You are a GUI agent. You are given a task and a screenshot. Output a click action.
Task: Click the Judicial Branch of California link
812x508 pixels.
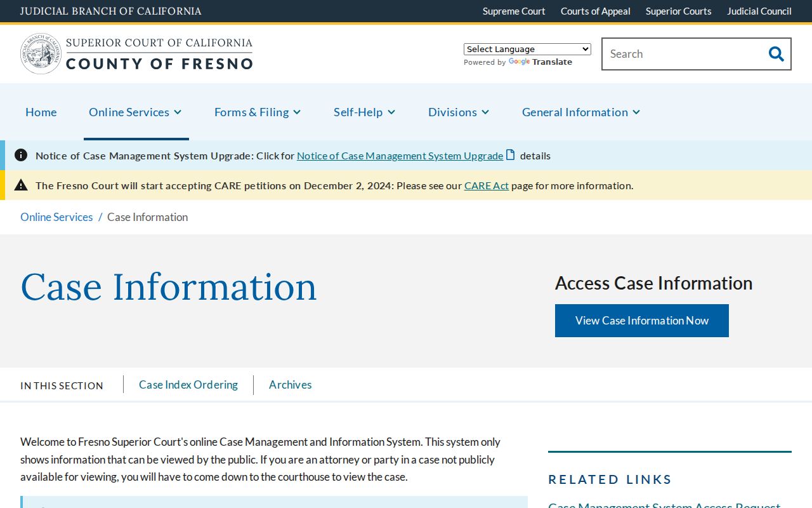click(111, 11)
